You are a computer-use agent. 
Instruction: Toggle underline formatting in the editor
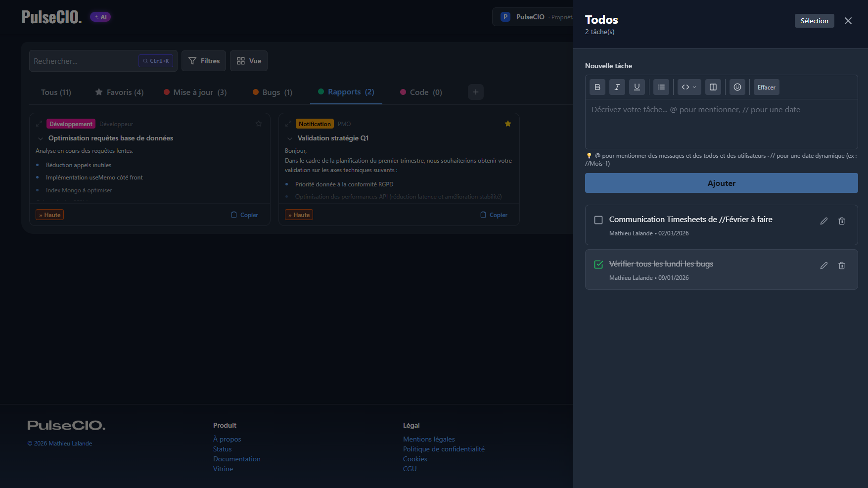pyautogui.click(x=637, y=87)
